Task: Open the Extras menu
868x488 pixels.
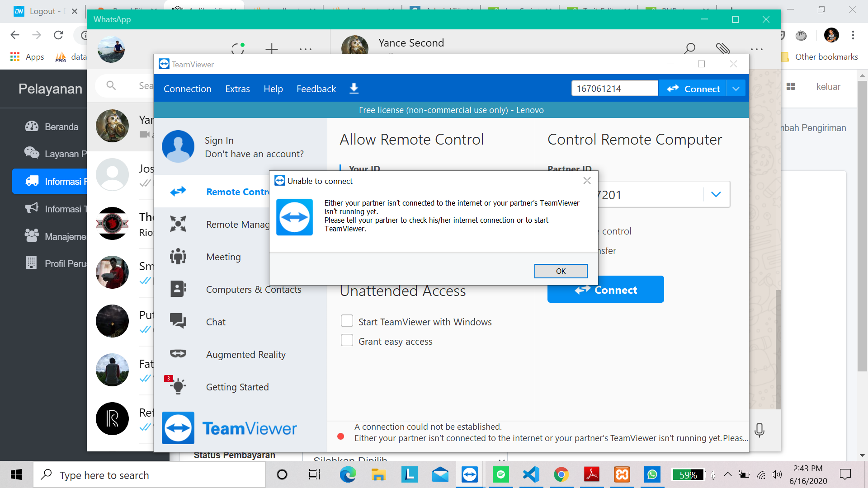Action: [237, 89]
